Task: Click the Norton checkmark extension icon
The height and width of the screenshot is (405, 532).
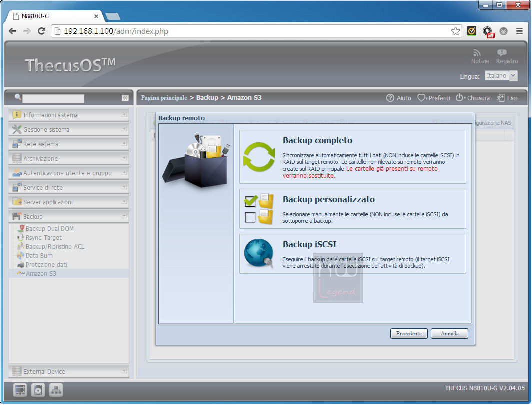Action: coord(471,31)
